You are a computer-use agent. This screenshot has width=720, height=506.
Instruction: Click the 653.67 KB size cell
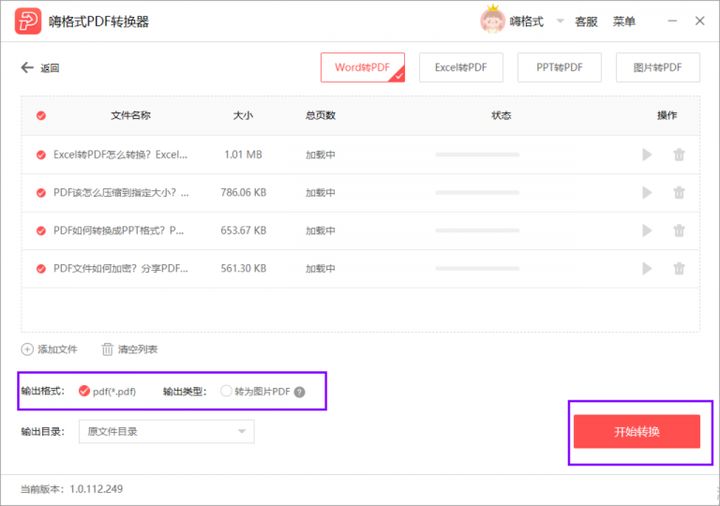click(x=243, y=230)
